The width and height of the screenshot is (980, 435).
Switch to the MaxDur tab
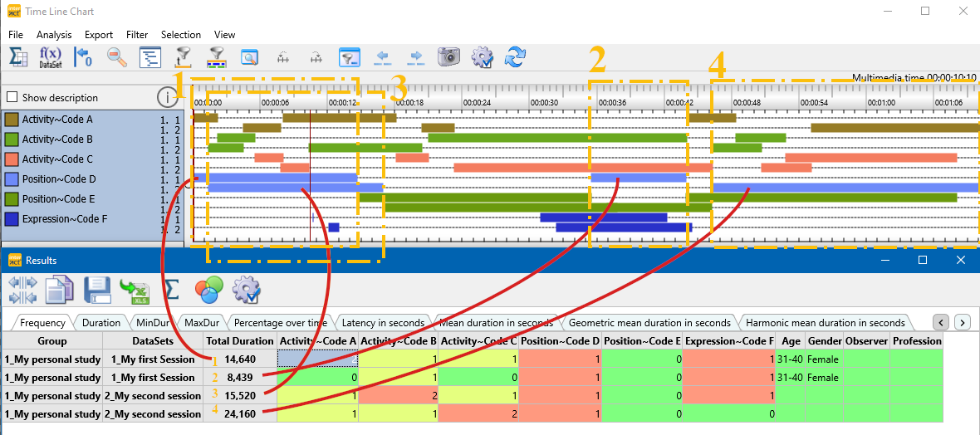[201, 322]
